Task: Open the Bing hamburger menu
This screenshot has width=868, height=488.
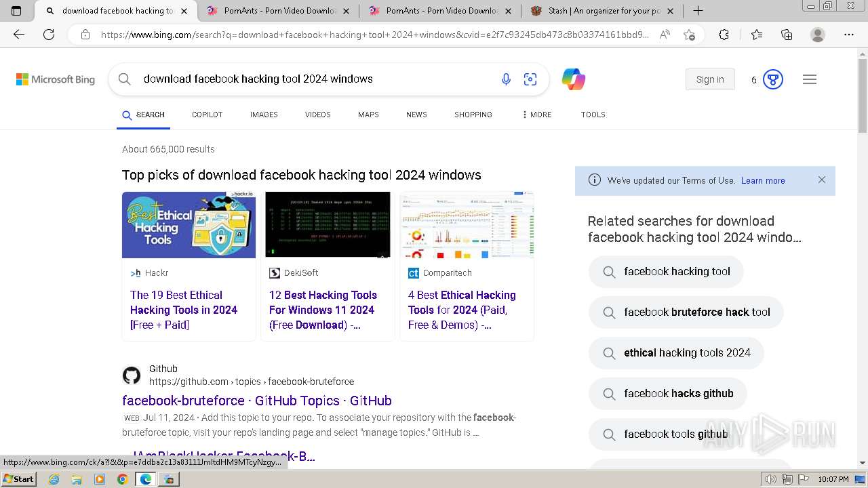Action: (810, 79)
